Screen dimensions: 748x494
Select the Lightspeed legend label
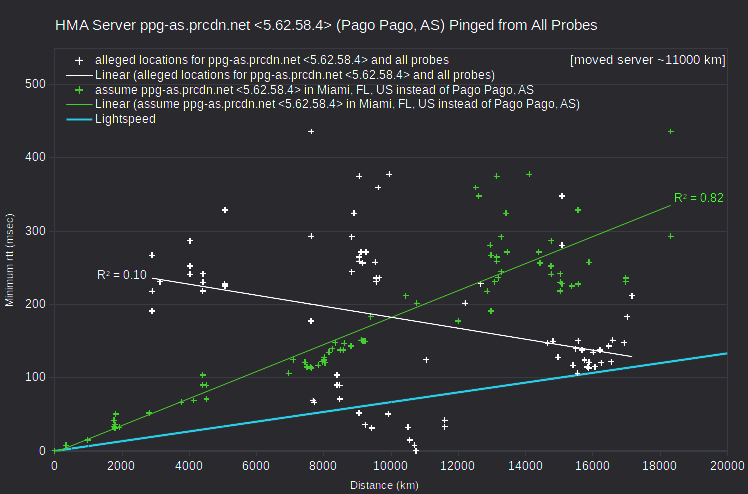click(x=125, y=119)
